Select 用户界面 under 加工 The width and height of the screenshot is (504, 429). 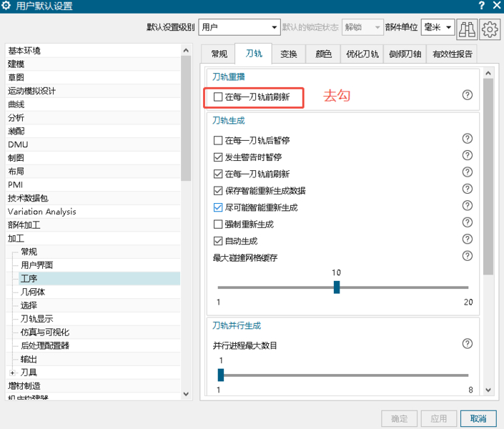coord(99,265)
